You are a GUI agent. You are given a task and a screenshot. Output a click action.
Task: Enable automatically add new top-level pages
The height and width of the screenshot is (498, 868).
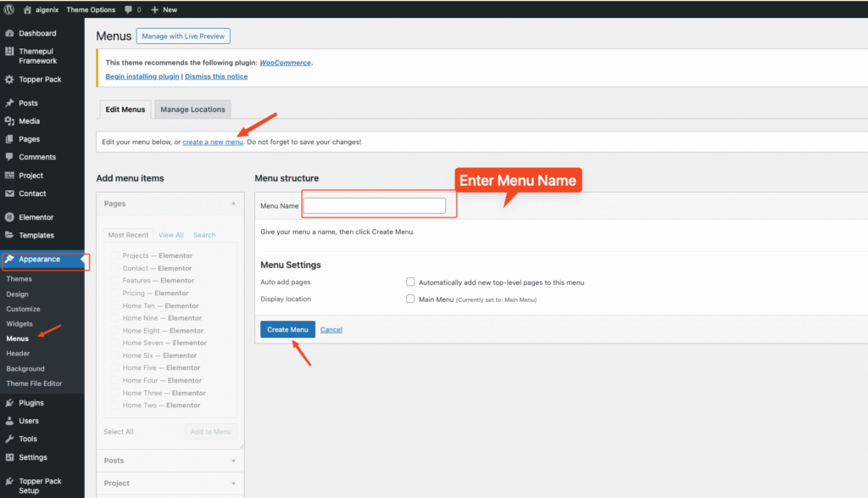(410, 282)
